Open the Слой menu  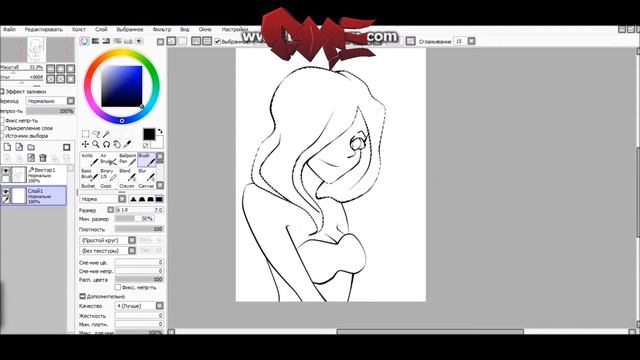point(101,29)
